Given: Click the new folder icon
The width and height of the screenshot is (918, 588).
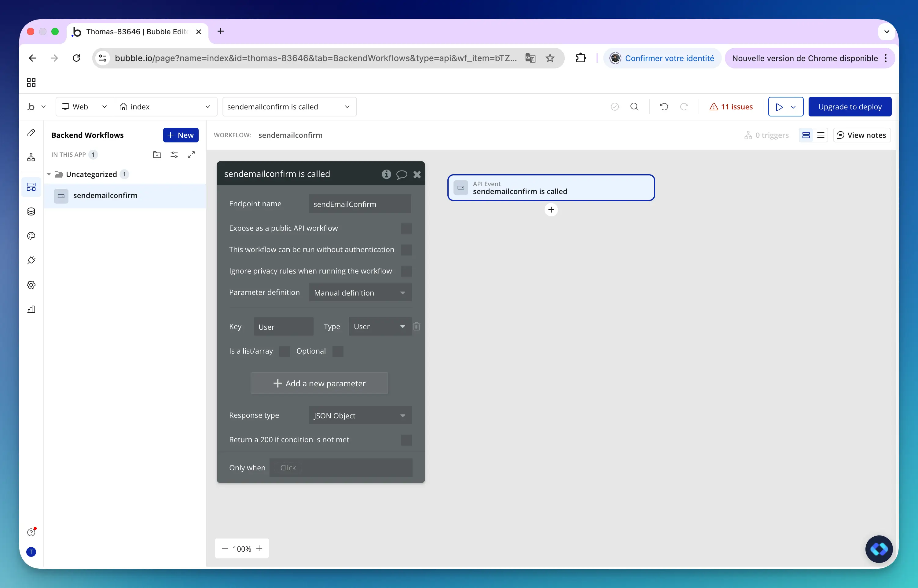Looking at the screenshot, I should 157,155.
